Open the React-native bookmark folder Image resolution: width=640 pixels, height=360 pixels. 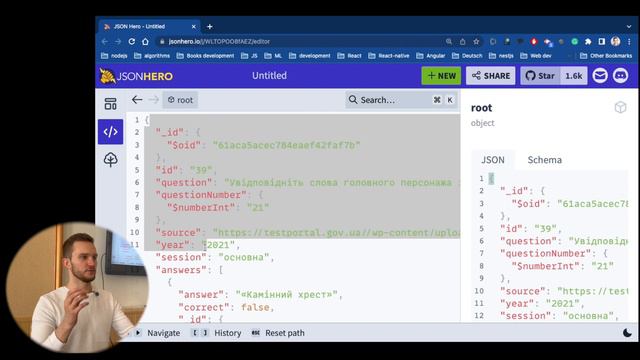coord(389,56)
